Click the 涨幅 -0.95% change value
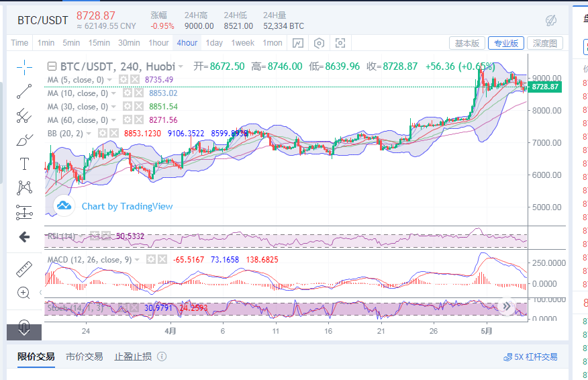This screenshot has width=588, height=380. (x=162, y=26)
